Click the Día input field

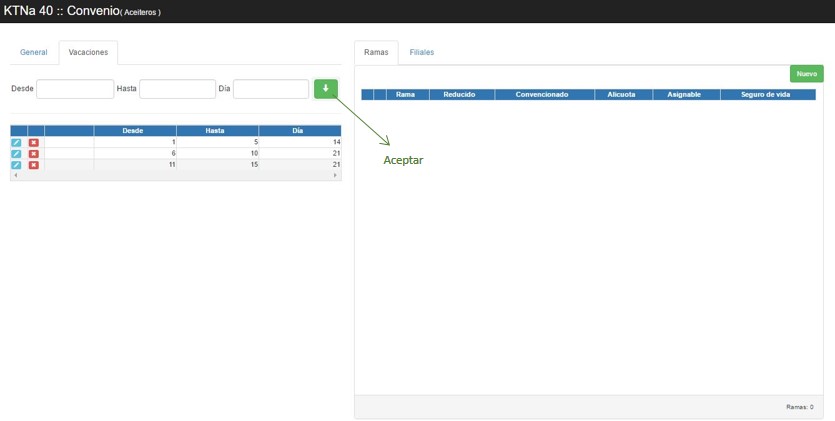click(x=270, y=89)
